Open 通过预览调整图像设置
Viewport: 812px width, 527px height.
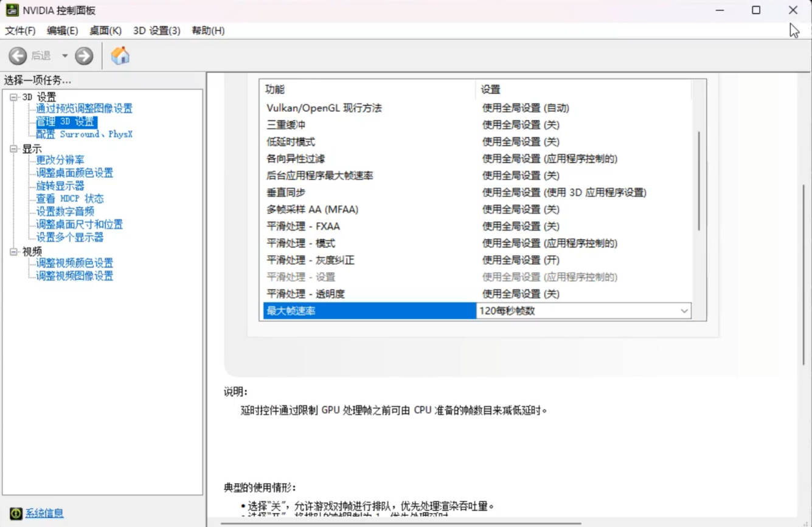pos(84,108)
